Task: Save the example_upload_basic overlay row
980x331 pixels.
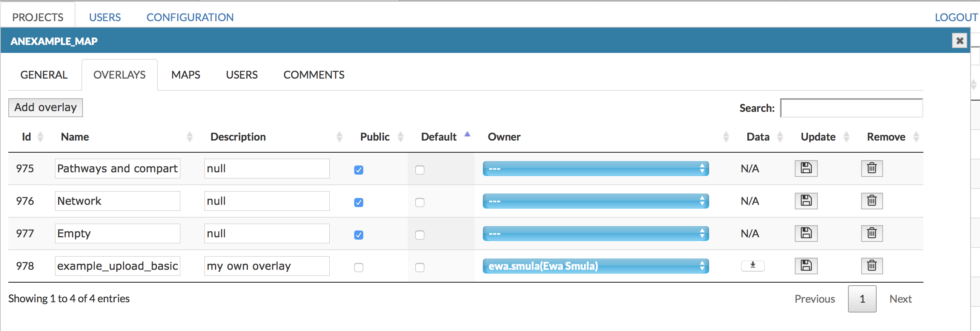Action: pos(806,266)
